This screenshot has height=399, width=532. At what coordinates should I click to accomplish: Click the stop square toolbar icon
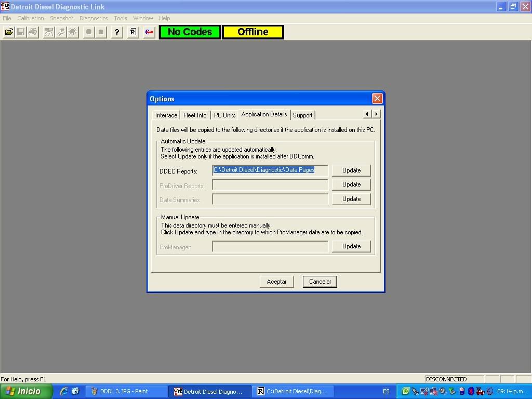101,32
